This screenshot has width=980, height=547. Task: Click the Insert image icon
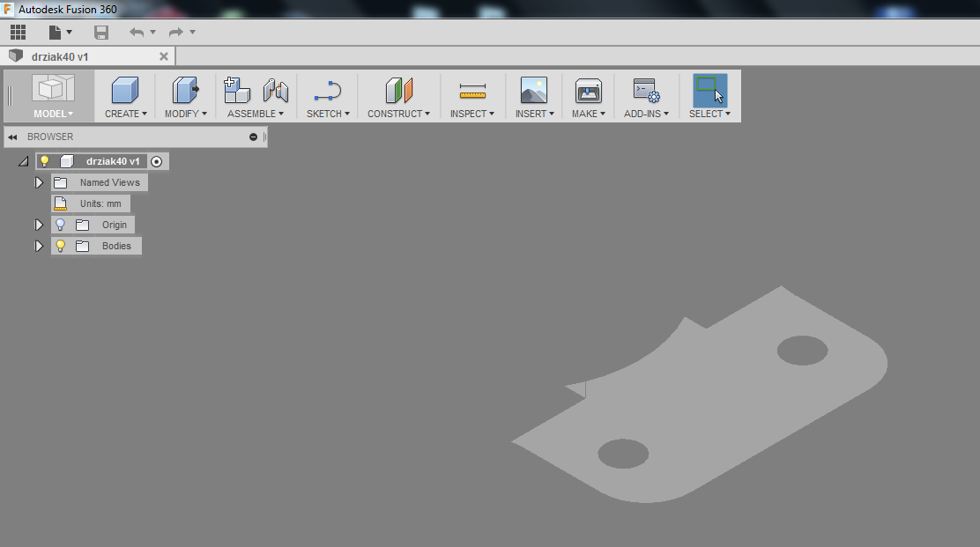click(x=534, y=91)
